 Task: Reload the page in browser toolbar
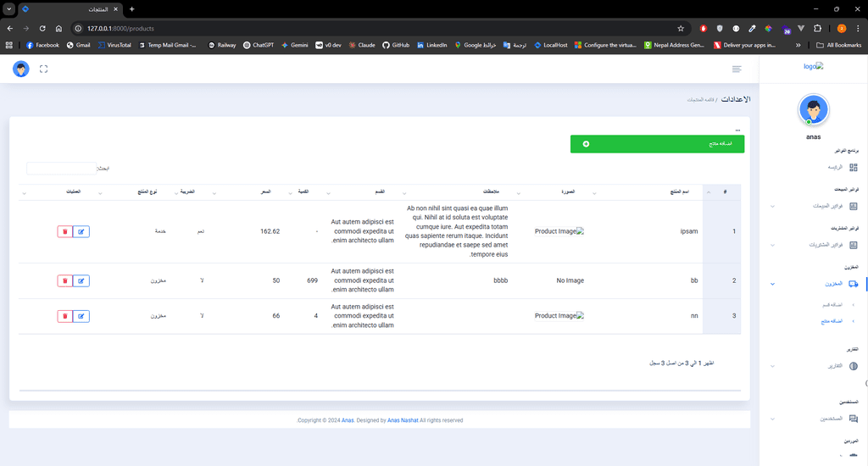pos(42,28)
